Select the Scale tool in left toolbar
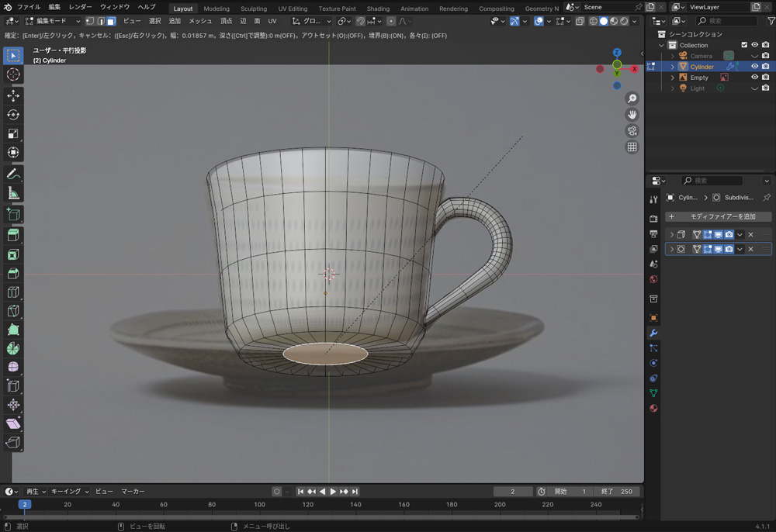Screen dimensions: 776x532 (13, 133)
